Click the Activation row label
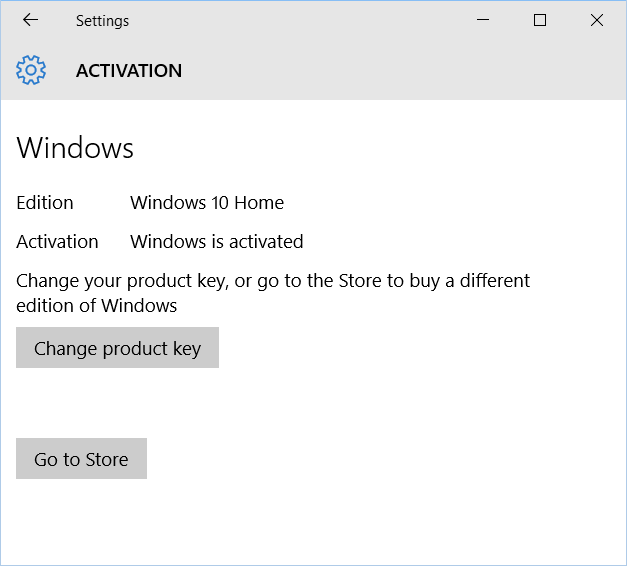This screenshot has height=566, width=627. (x=57, y=242)
